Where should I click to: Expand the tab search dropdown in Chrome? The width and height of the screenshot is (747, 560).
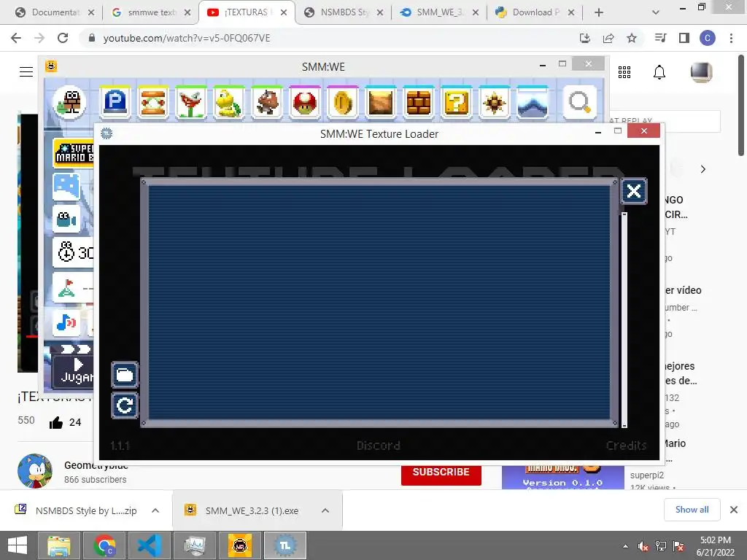pos(656,12)
